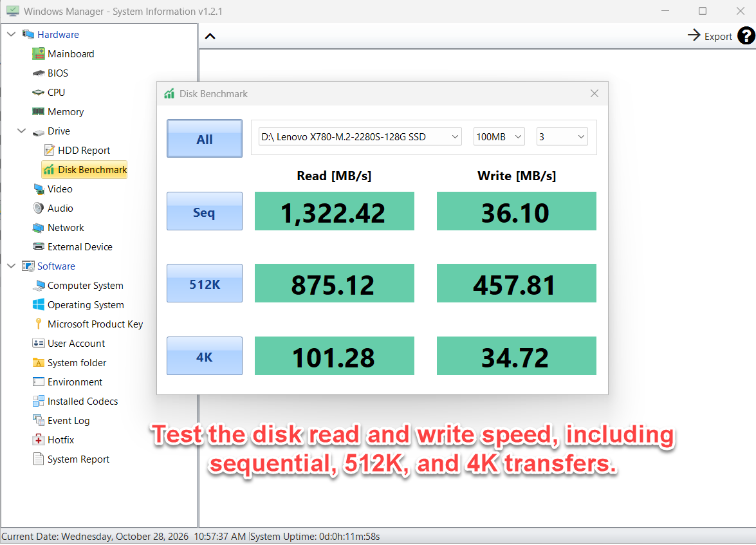Click the Hardware category icon

28,34
